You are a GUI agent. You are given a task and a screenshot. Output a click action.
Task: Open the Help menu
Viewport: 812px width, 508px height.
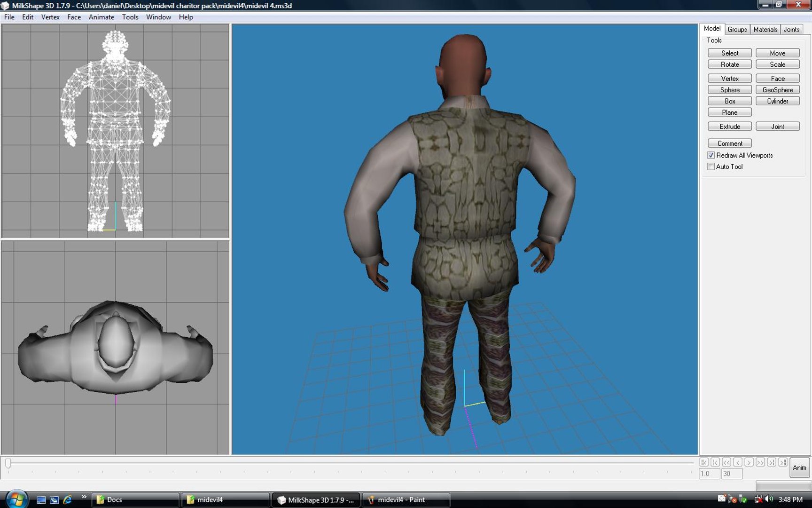tap(186, 17)
